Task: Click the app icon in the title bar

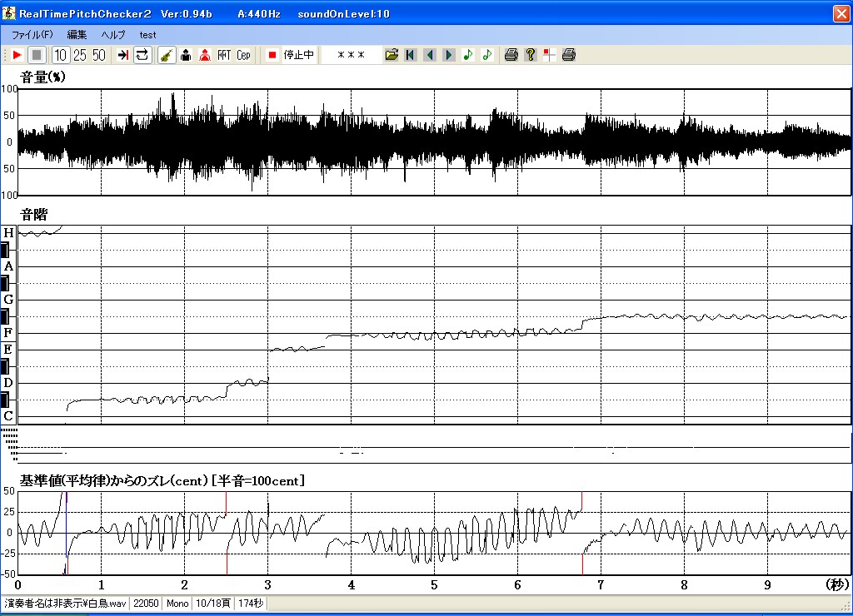Action: tap(8, 13)
